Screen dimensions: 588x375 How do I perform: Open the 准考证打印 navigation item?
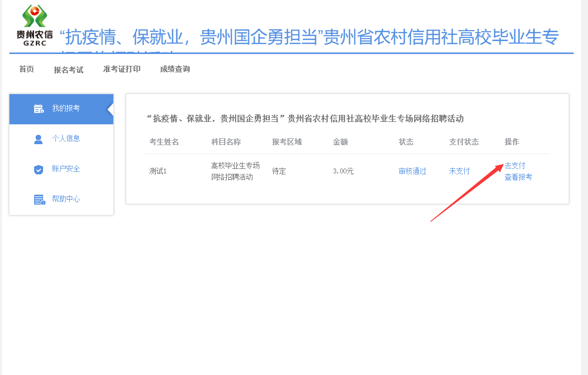pyautogui.click(x=122, y=69)
